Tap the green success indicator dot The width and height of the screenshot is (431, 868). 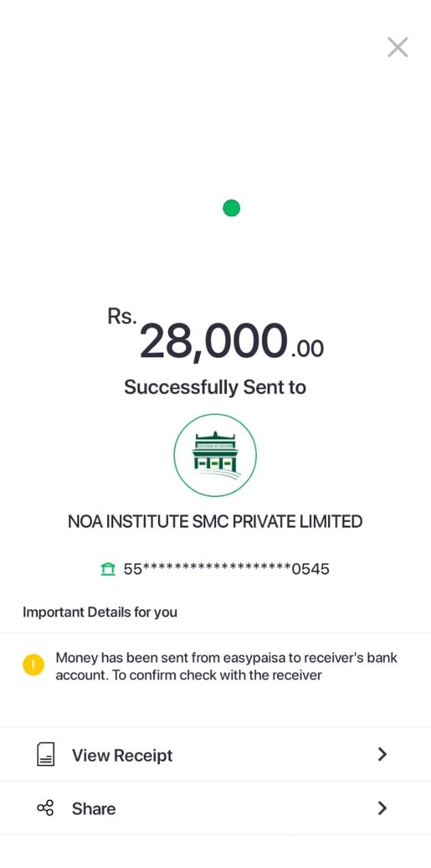(232, 208)
